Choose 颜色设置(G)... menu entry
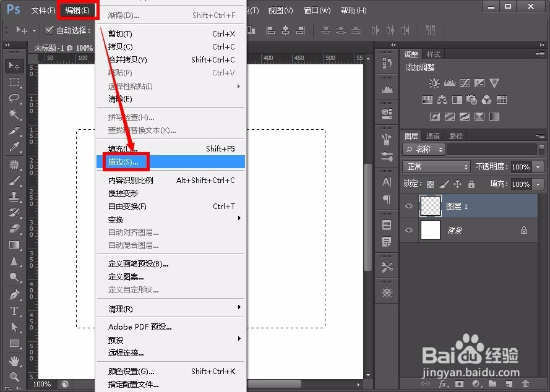Image resolution: width=550 pixels, height=392 pixels. [x=171, y=372]
